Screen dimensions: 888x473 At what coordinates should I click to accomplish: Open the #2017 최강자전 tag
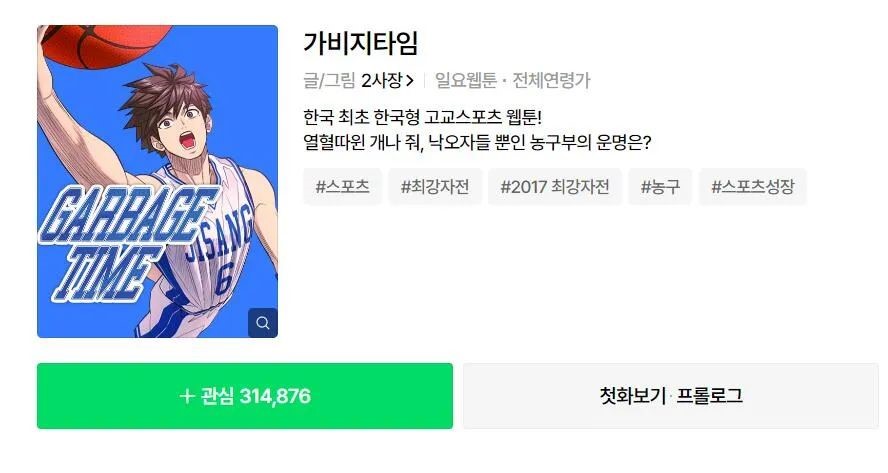coord(555,186)
